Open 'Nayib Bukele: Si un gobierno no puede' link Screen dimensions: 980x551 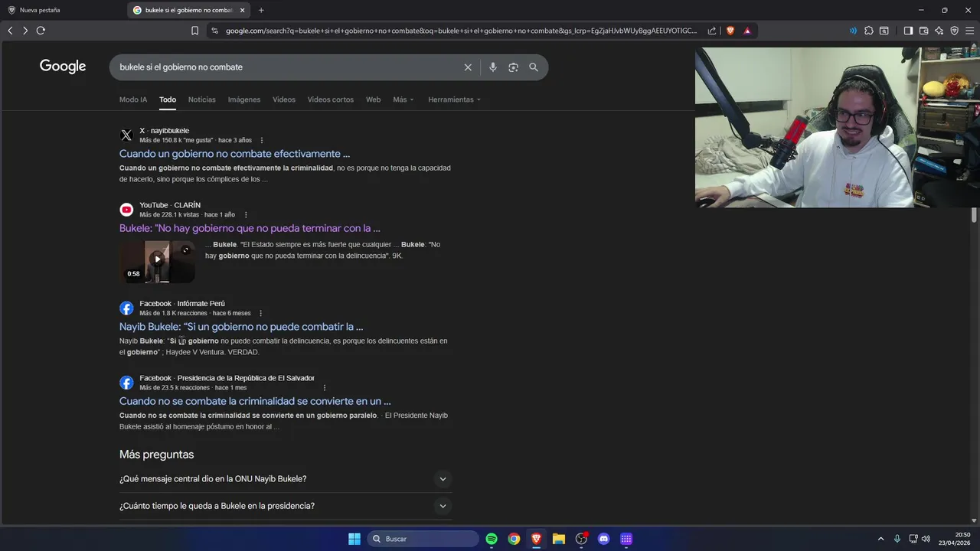[x=241, y=327]
